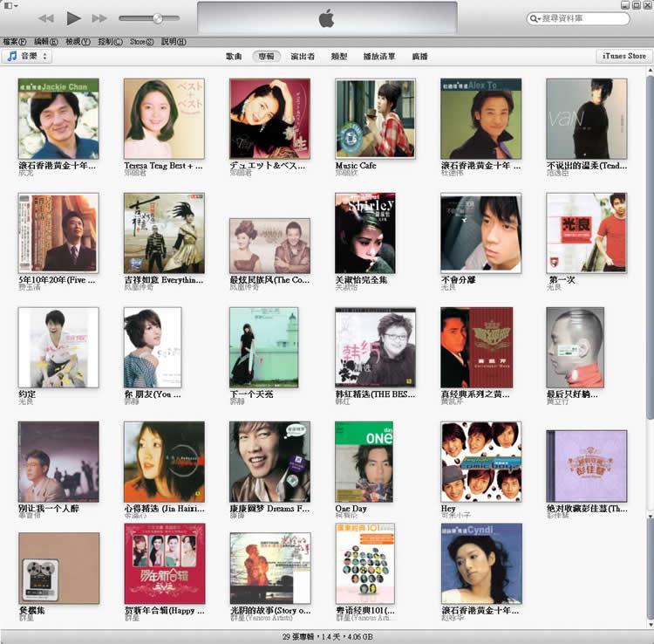654x644 pixels.
Task: Open the 播放清單 tab
Action: 379,57
